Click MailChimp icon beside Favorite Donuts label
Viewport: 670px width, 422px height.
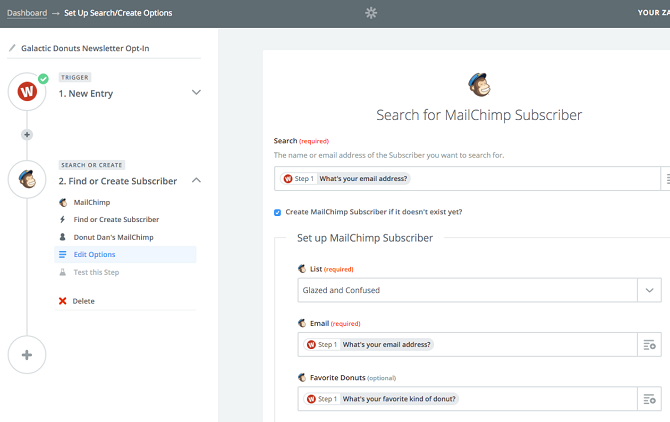[302, 378]
